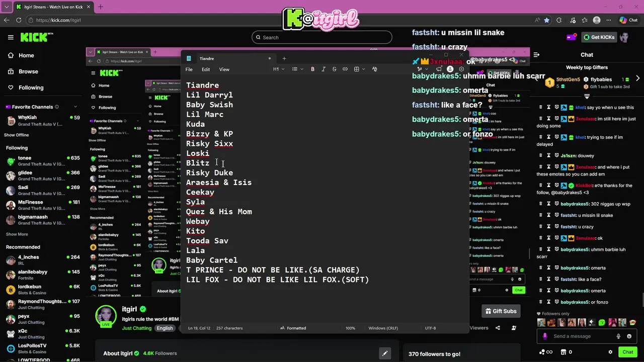Open the Notepad account profile icon
Image resolution: width=644 pixels, height=362 pixels.
point(450,69)
